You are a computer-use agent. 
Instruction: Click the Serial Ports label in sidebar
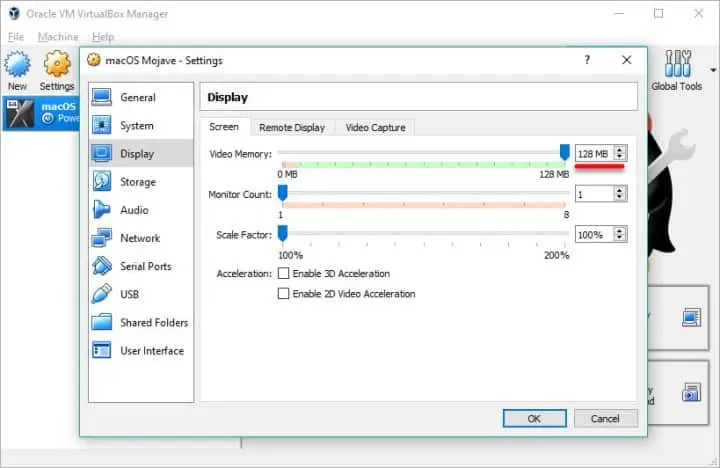[x=146, y=266]
